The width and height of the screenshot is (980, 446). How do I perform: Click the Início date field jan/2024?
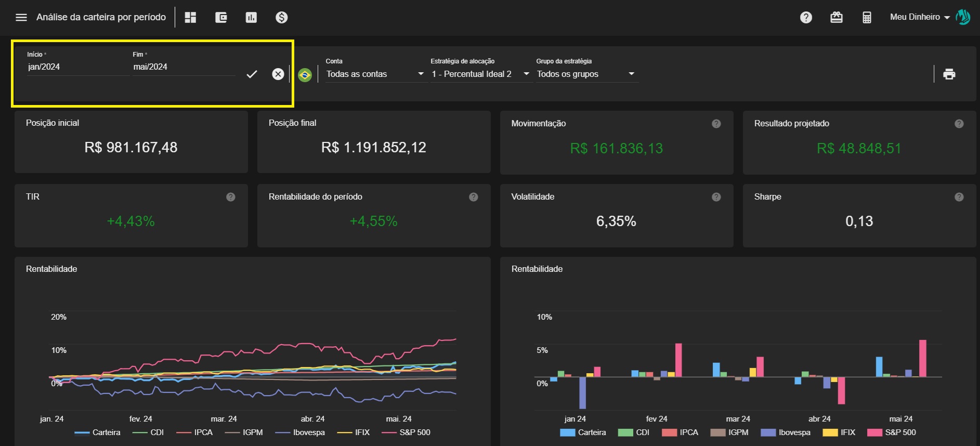[x=77, y=67]
